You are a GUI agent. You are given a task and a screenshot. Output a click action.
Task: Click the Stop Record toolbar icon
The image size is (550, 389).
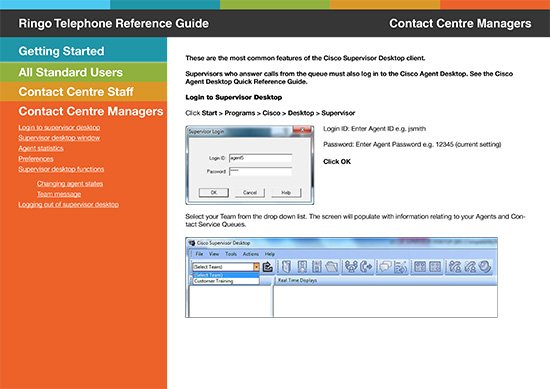point(435,267)
